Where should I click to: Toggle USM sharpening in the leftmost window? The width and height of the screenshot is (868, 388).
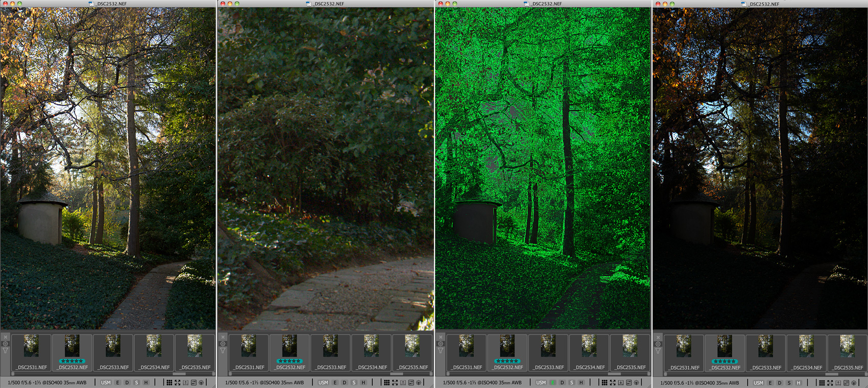pyautogui.click(x=106, y=382)
